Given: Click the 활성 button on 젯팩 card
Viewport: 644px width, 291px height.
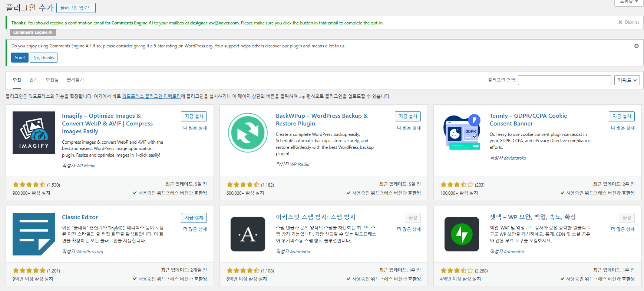Looking at the screenshot, I should [x=627, y=218].
